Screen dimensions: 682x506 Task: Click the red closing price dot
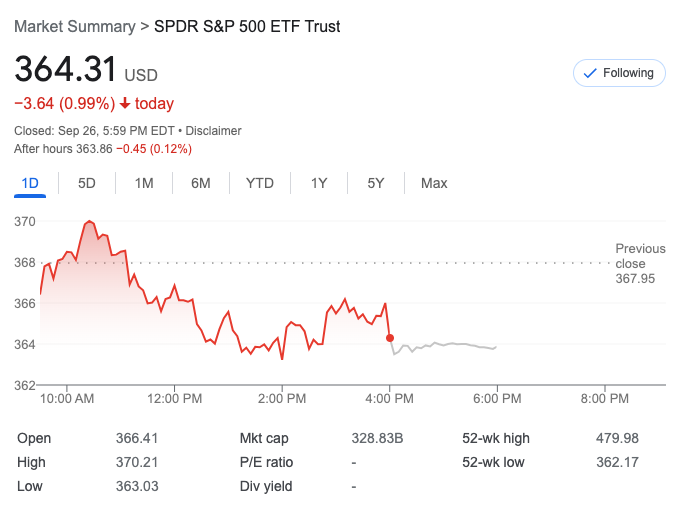tap(390, 338)
